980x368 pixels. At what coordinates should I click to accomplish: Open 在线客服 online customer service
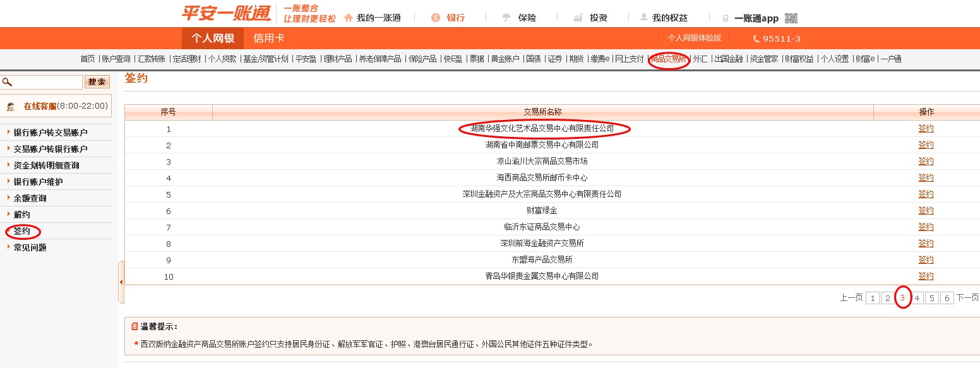click(x=40, y=106)
